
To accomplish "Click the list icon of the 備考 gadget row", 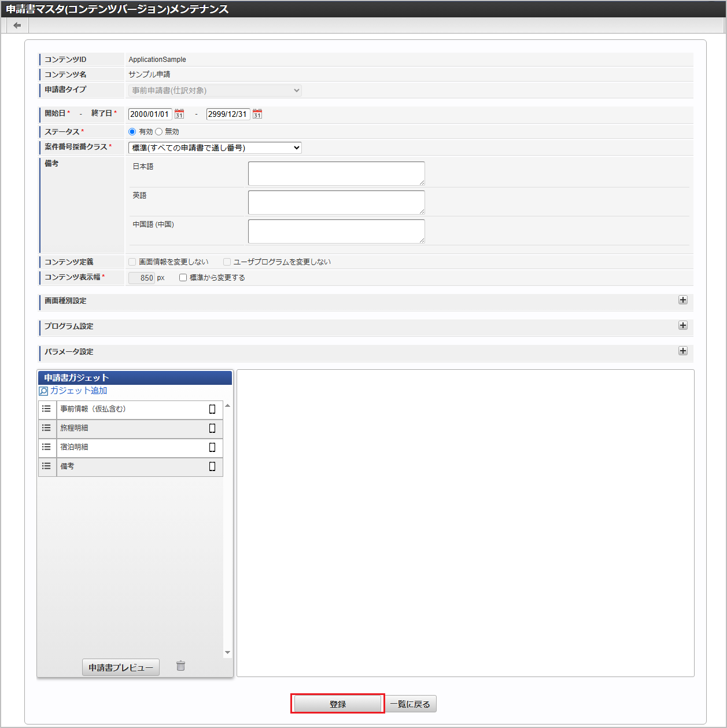I will click(47, 466).
